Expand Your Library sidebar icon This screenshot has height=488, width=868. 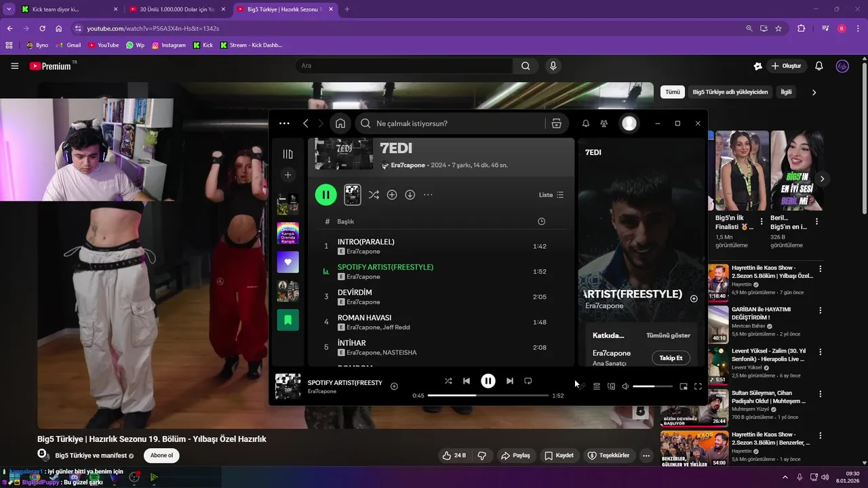click(x=288, y=154)
